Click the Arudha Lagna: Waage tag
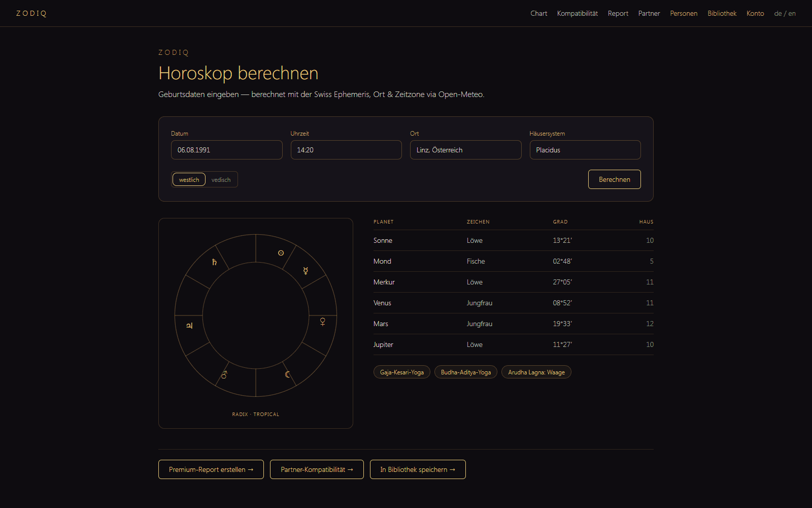 [x=536, y=372]
